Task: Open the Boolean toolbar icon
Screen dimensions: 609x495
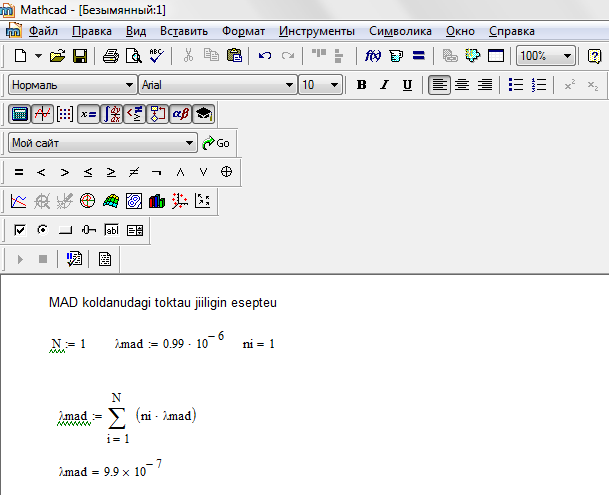Action: coord(134,114)
